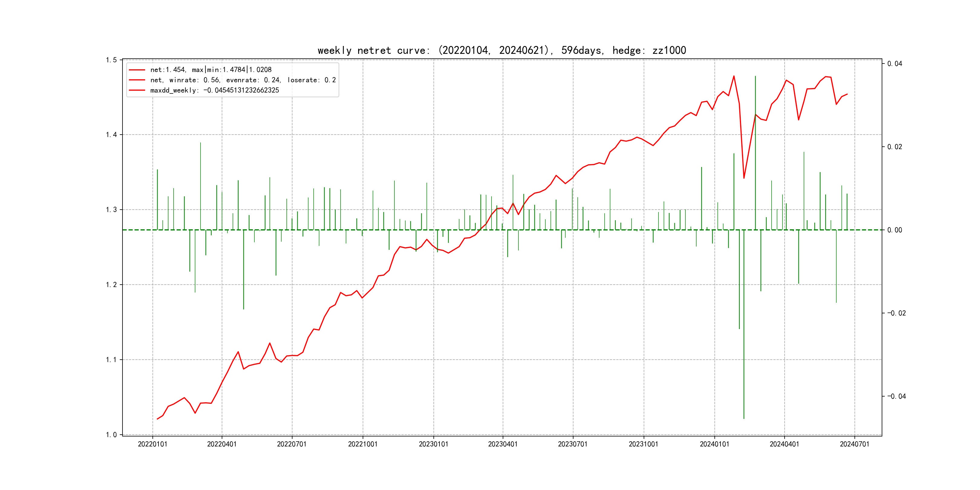Click left y-axis tick label 1.5

[111, 60]
